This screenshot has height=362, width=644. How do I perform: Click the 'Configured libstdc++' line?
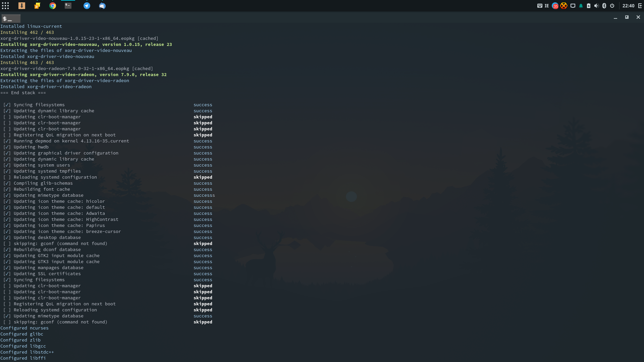pos(27,352)
